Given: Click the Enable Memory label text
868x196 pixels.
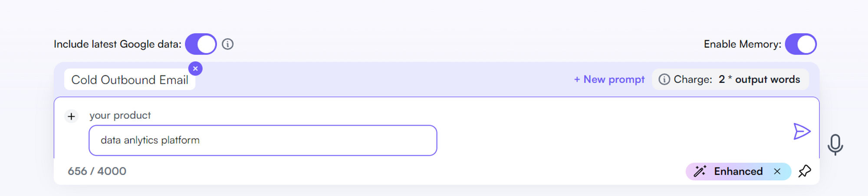Looking at the screenshot, I should click(742, 44).
